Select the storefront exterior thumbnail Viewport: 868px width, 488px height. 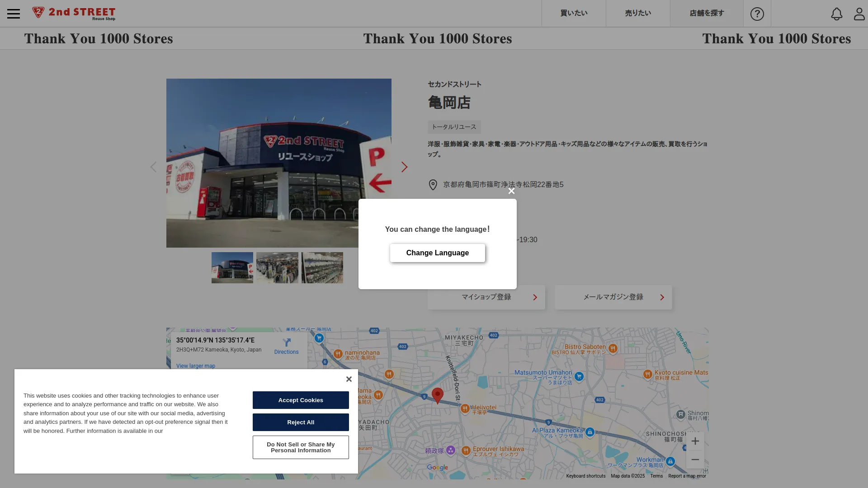(232, 267)
